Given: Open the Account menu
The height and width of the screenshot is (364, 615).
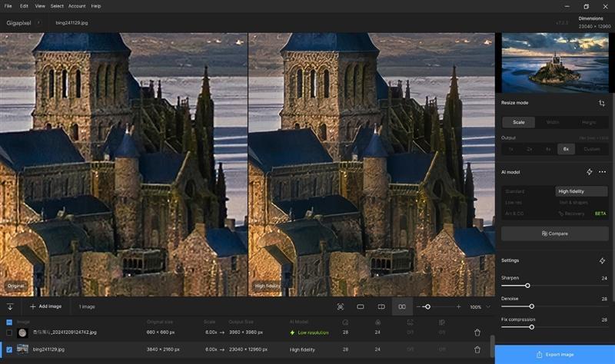Looking at the screenshot, I should [77, 5].
